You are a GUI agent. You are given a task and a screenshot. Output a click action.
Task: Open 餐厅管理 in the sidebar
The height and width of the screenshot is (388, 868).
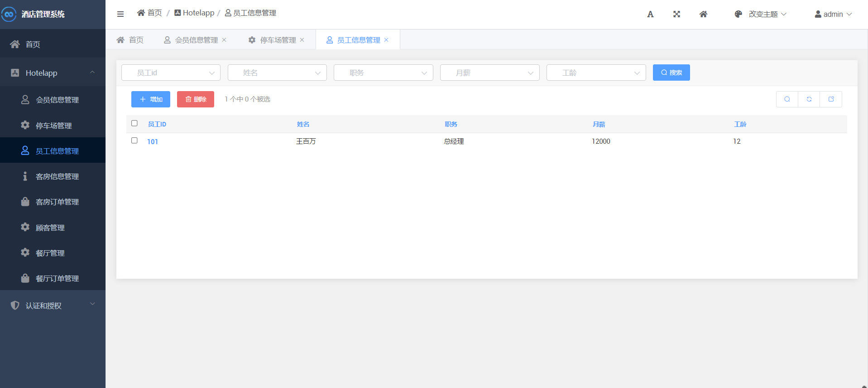coord(53,252)
